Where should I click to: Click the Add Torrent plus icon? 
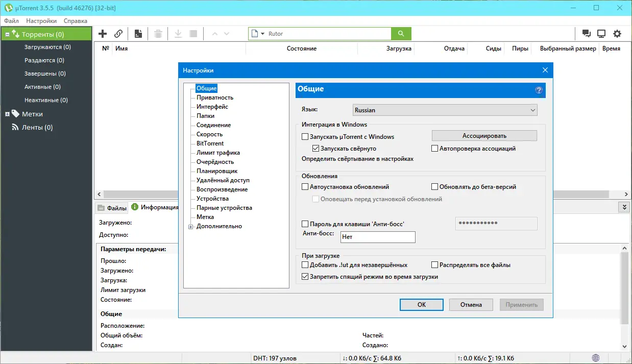tap(103, 34)
